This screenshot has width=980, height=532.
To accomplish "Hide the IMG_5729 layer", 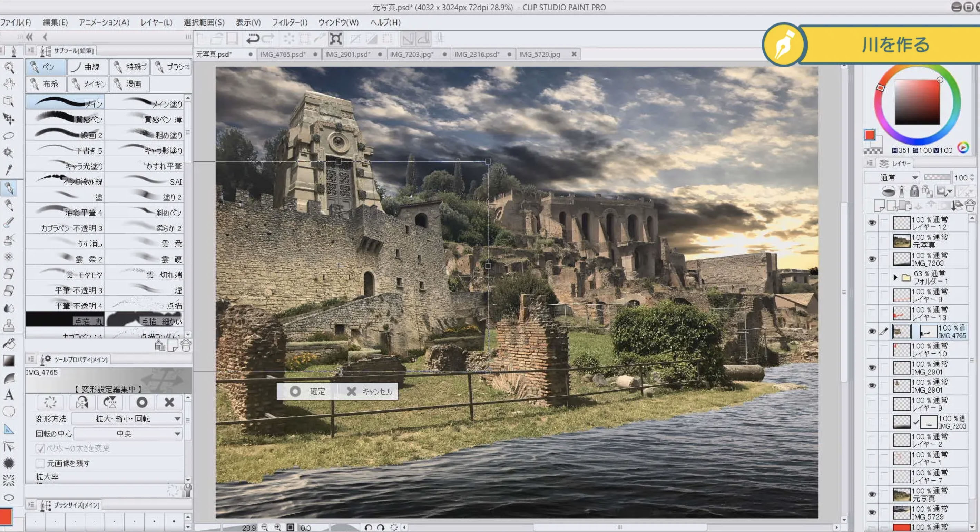I will [872, 513].
